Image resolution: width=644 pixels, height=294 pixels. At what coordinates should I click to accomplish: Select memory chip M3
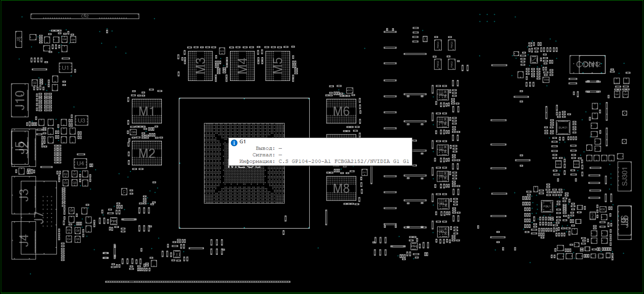pyautogui.click(x=200, y=66)
